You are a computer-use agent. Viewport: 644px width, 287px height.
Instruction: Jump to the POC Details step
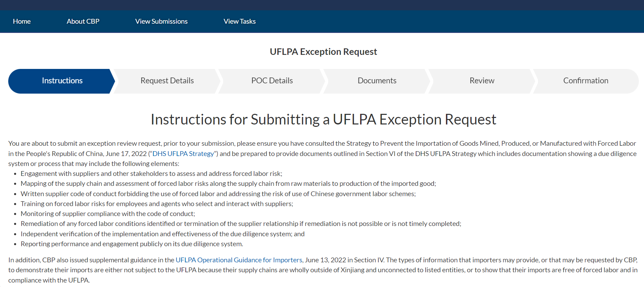click(272, 81)
